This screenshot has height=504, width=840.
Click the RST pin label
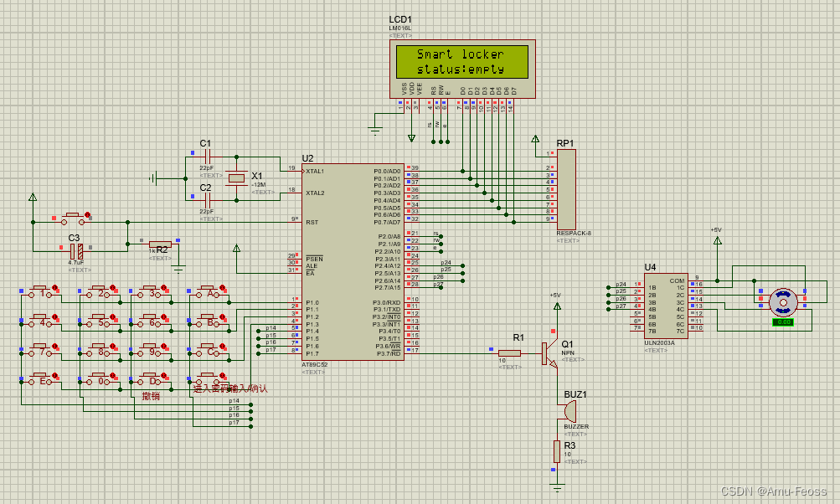click(312, 222)
